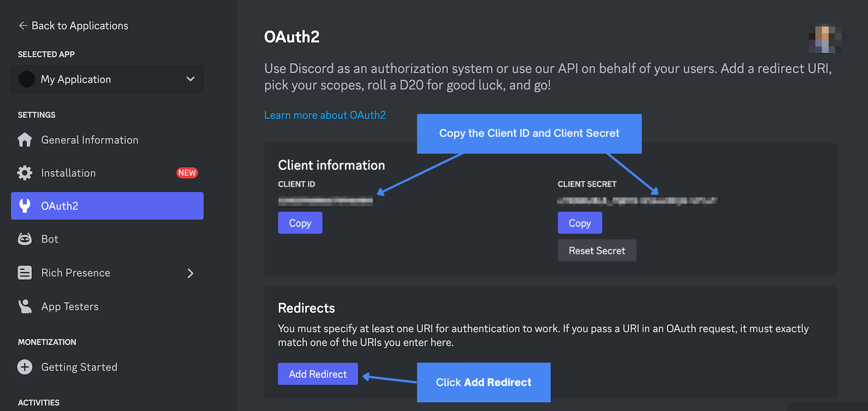Open the selected app dropdown arrow
868x411 pixels.
pyautogui.click(x=190, y=79)
